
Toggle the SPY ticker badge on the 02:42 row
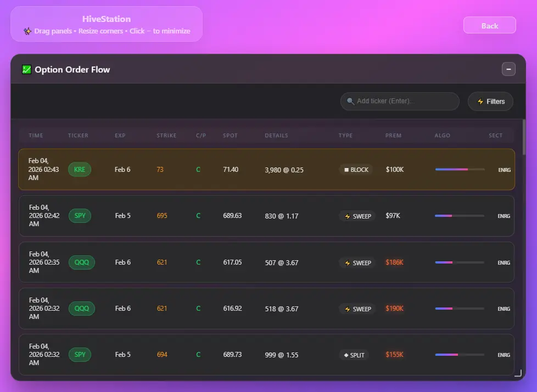(80, 216)
